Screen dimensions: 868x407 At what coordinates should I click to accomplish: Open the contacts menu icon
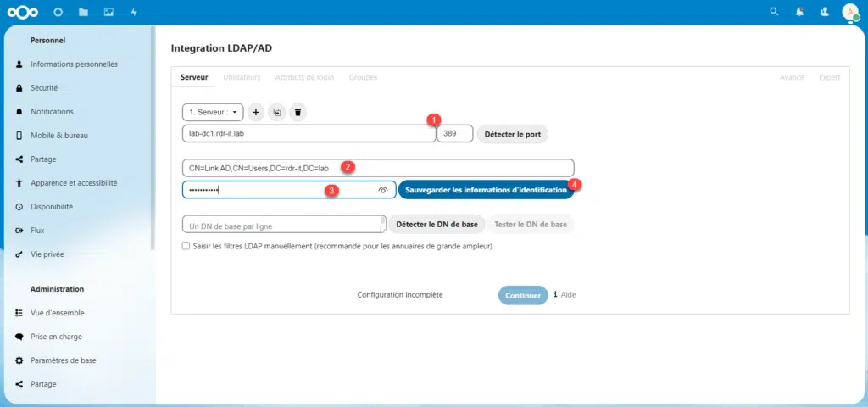pos(825,12)
